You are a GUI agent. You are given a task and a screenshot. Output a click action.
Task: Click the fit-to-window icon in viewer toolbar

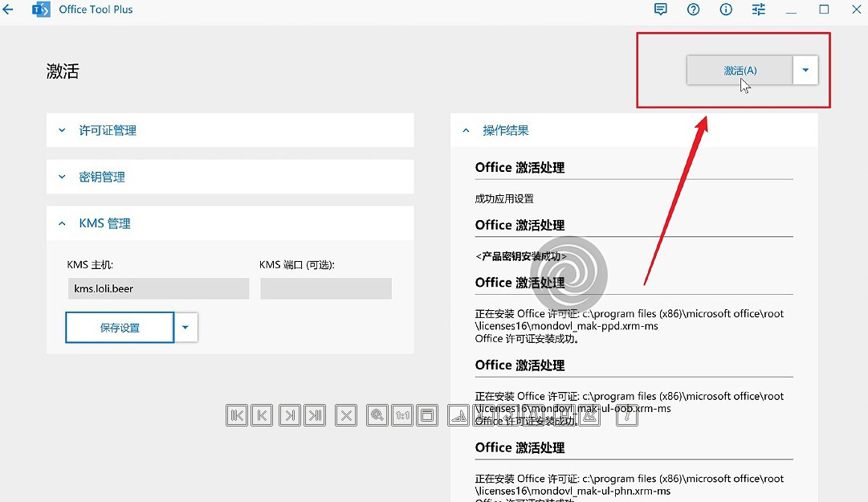[427, 415]
